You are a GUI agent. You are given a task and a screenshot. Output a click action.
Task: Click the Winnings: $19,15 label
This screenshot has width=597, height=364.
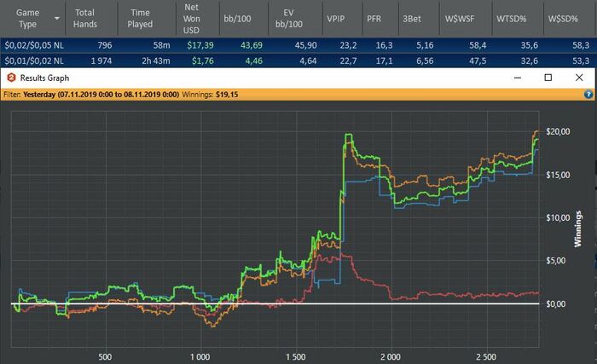tap(210, 95)
